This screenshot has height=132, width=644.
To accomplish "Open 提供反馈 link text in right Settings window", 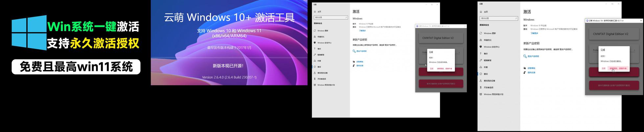I will pos(532,72).
